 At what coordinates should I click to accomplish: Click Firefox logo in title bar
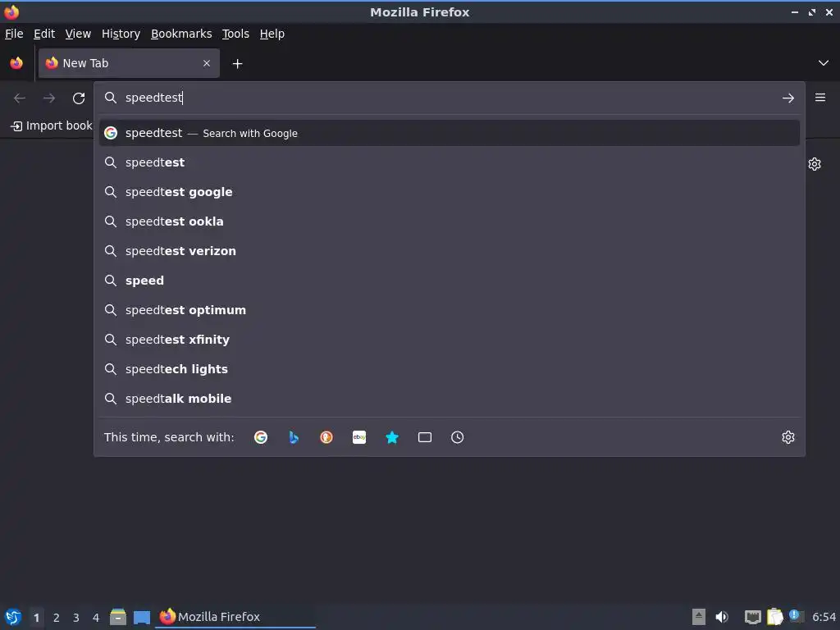11,11
